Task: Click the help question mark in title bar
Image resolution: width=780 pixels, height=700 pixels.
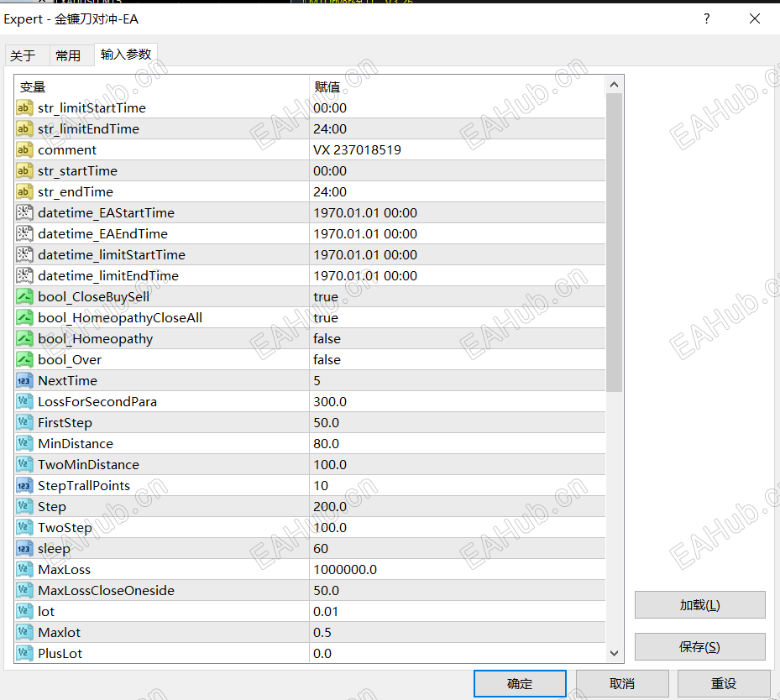Action: (707, 19)
